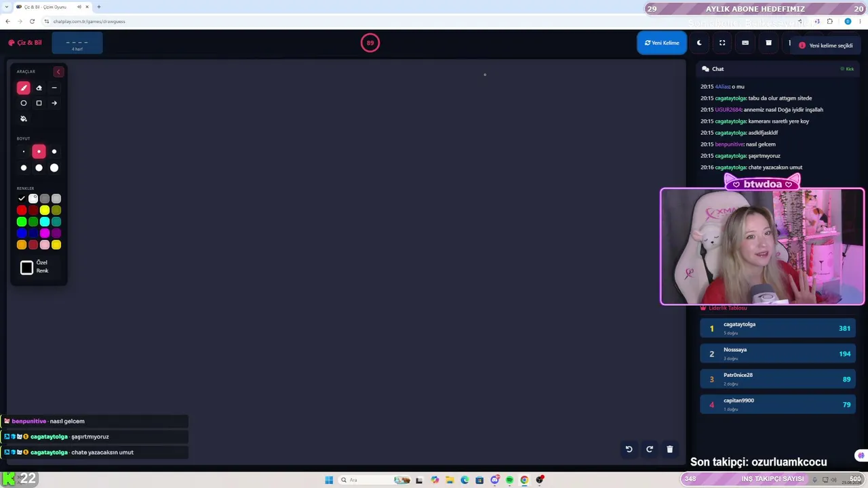The height and width of the screenshot is (488, 868).
Task: Pick the white color swatch
Action: coord(33,199)
